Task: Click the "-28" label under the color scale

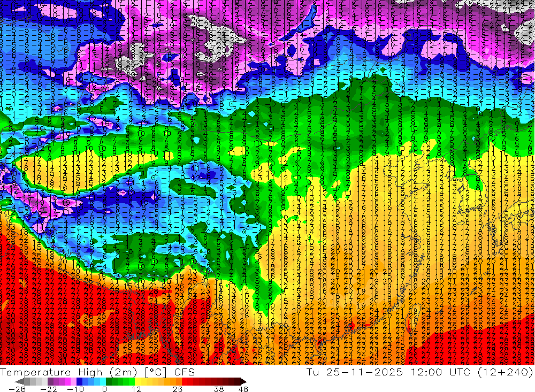Action: point(16,389)
